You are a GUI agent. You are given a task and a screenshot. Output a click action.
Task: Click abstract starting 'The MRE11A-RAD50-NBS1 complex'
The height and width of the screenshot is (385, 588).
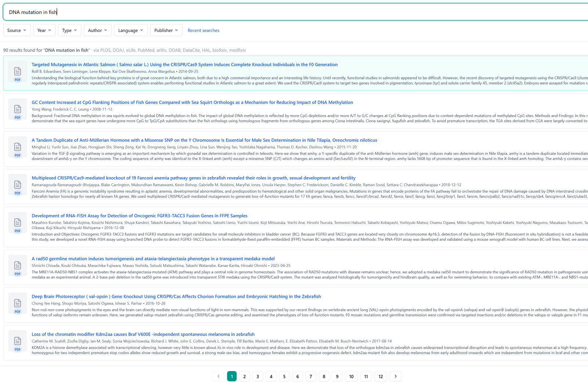(310, 275)
